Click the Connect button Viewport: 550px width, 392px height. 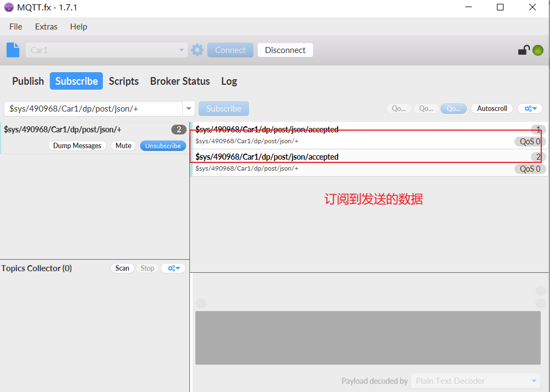pos(230,50)
